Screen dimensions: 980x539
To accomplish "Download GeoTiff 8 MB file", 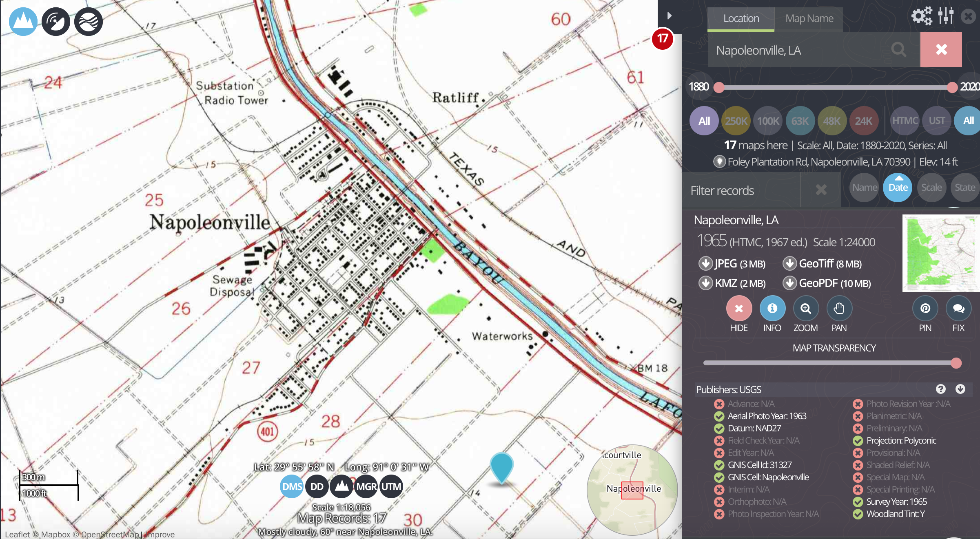I will point(822,264).
